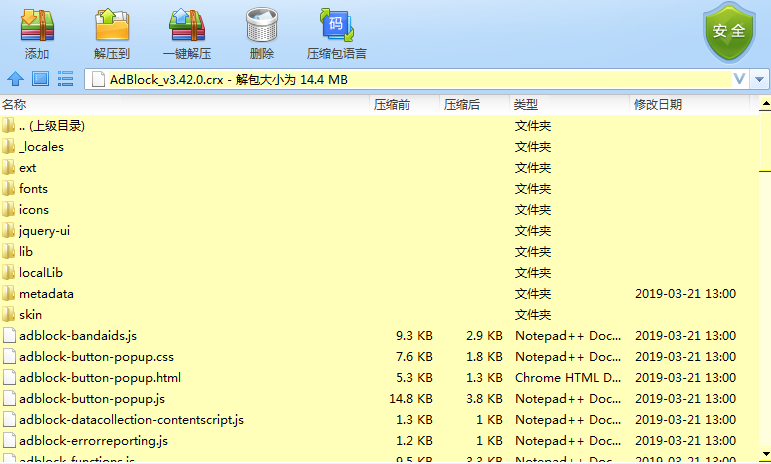Click the V button in address bar

point(740,79)
